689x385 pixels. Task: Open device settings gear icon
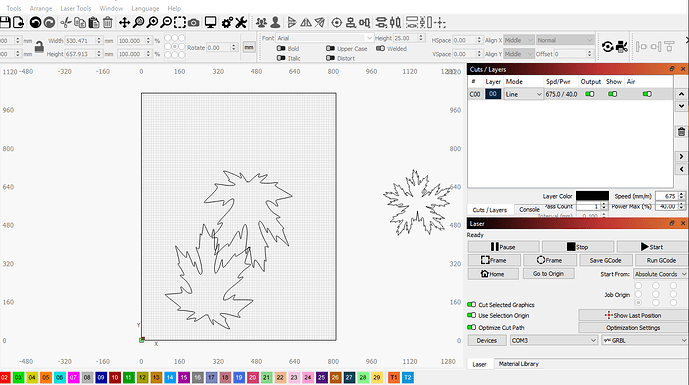[227, 22]
